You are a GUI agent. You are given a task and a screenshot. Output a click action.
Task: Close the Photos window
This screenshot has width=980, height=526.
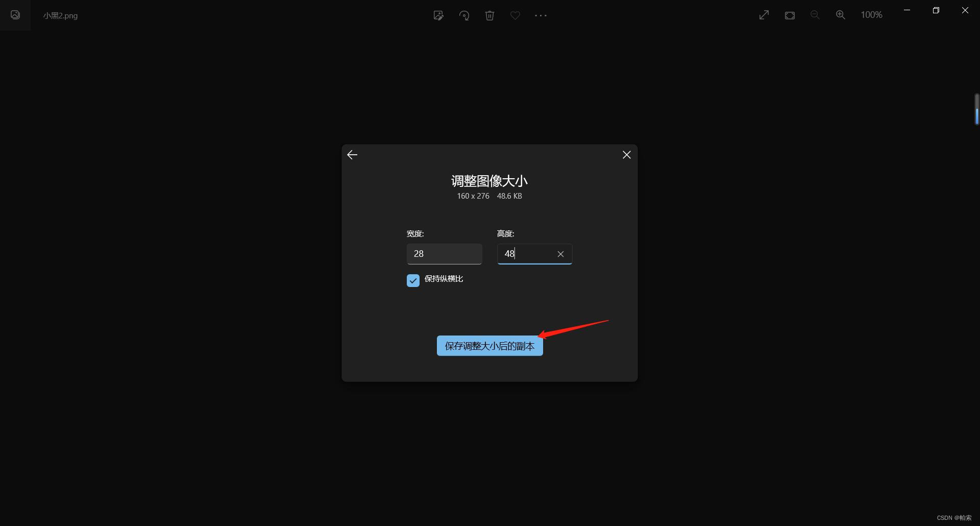click(965, 10)
